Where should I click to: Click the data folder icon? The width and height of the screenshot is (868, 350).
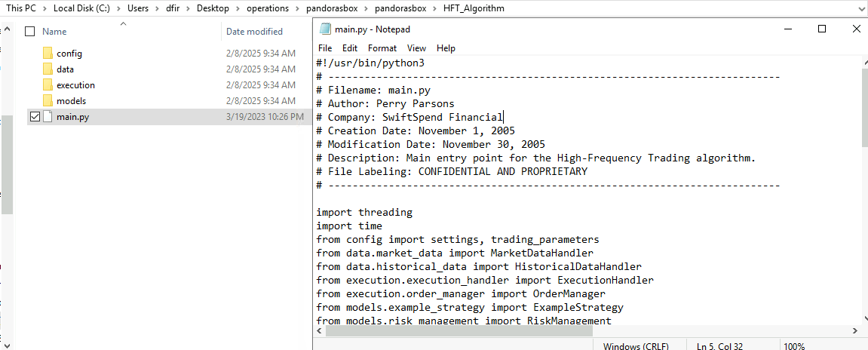(48, 69)
